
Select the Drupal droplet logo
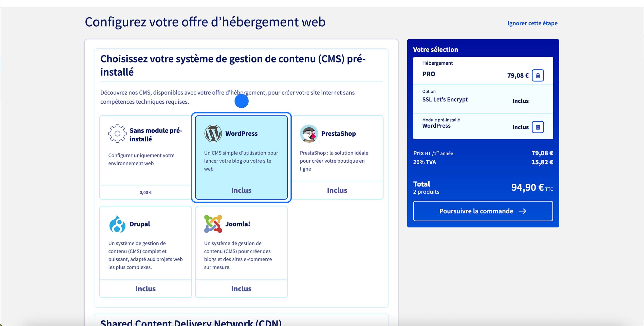tap(117, 224)
